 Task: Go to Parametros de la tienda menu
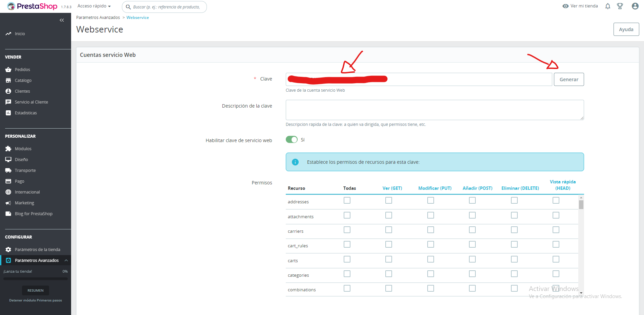pyautogui.click(x=37, y=250)
